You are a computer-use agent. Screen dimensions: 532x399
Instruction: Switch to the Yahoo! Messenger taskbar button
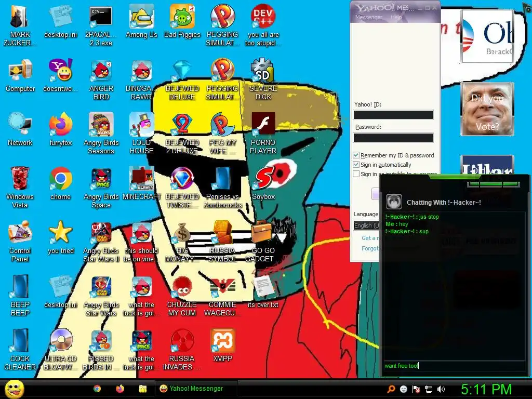pos(196,389)
